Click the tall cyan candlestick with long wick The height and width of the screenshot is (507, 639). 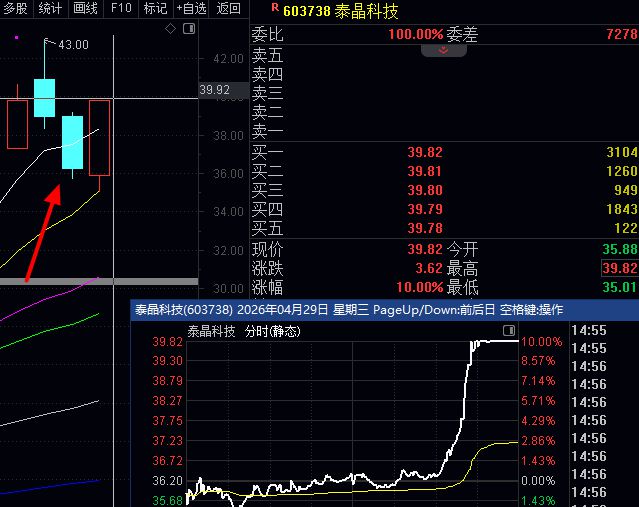point(44,98)
